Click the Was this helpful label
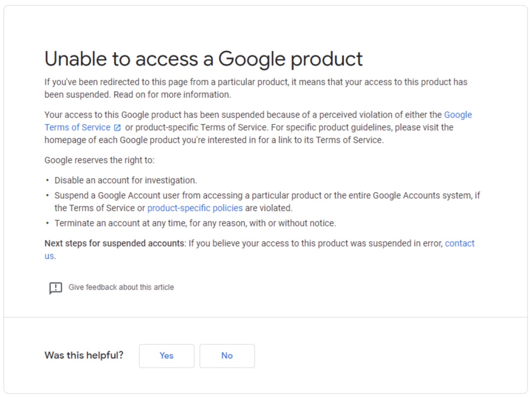 84,355
